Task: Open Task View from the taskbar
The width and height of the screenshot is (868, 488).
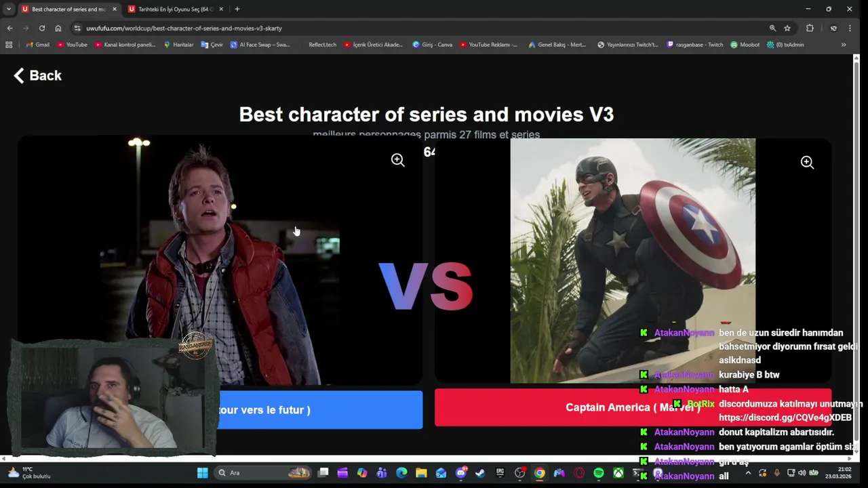Action: [x=323, y=473]
